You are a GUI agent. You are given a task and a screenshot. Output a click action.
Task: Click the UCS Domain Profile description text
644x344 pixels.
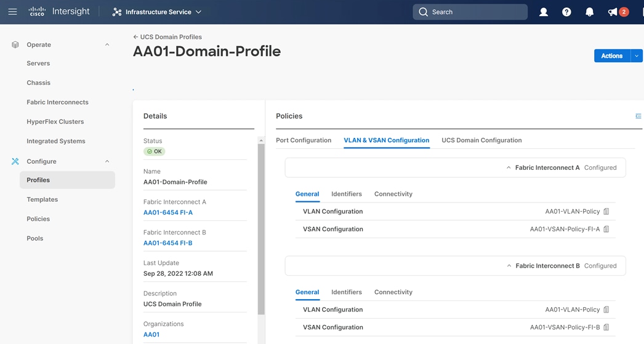point(172,304)
